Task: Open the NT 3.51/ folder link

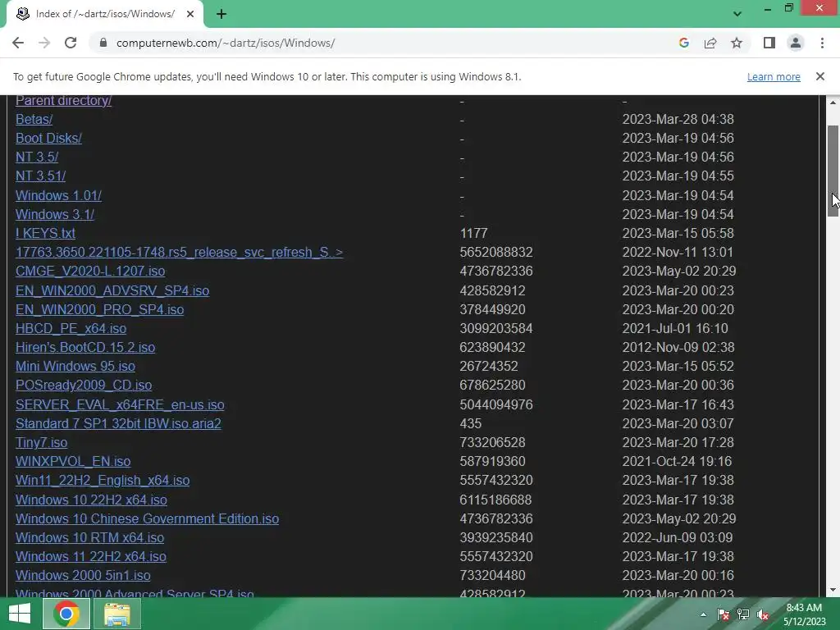Action: click(41, 176)
